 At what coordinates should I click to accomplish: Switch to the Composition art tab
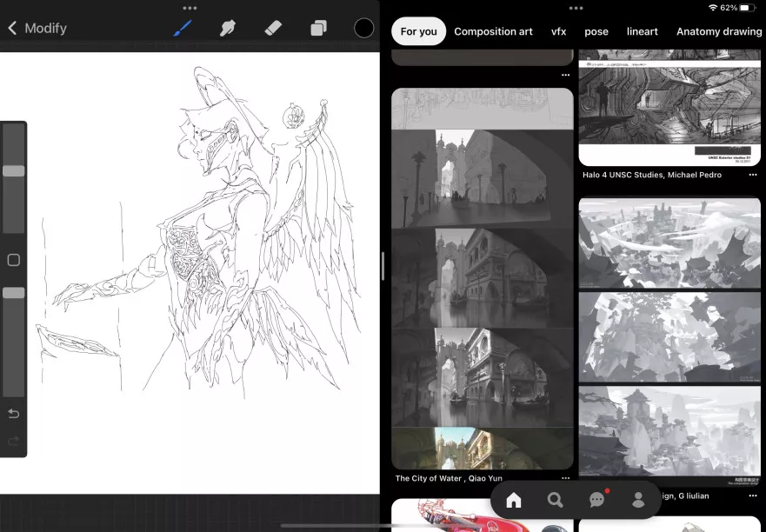(493, 31)
